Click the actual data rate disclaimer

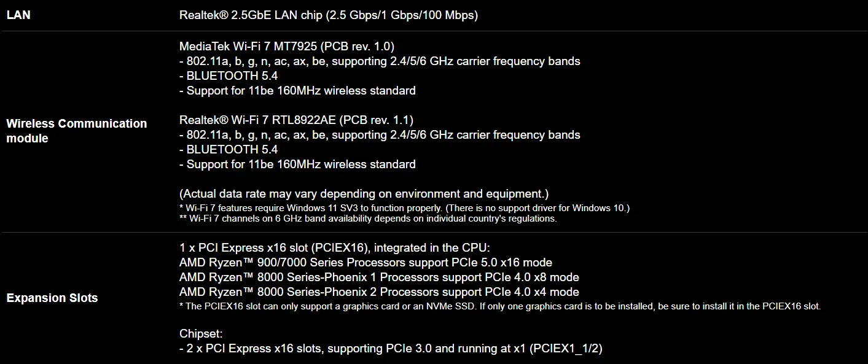click(364, 193)
